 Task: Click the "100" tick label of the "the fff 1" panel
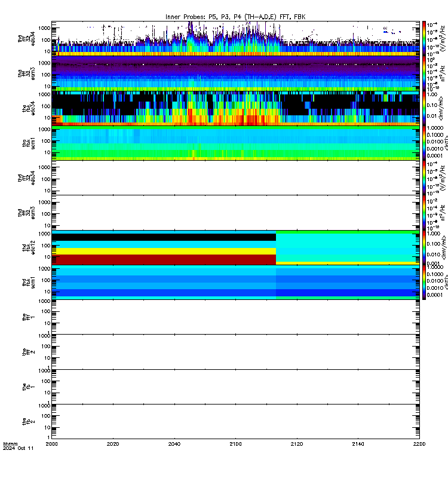click(x=46, y=311)
